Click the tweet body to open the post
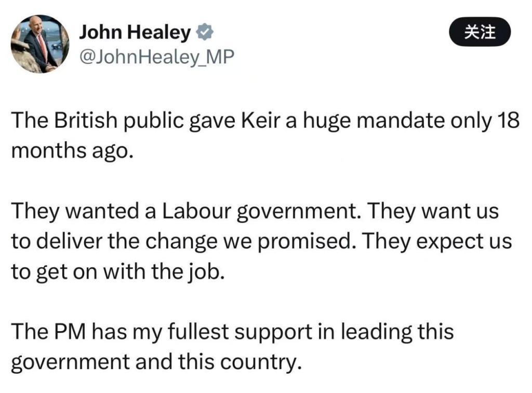The height and width of the screenshot is (393, 532). pyautogui.click(x=260, y=240)
